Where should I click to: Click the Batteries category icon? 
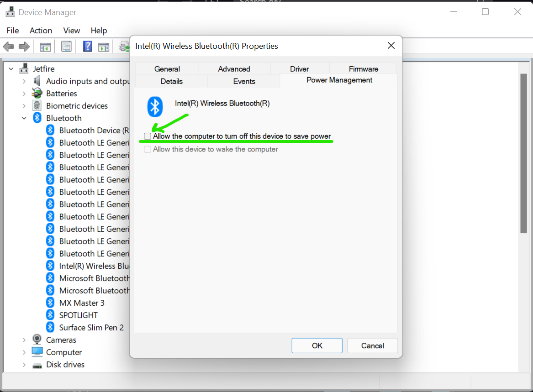[x=37, y=93]
